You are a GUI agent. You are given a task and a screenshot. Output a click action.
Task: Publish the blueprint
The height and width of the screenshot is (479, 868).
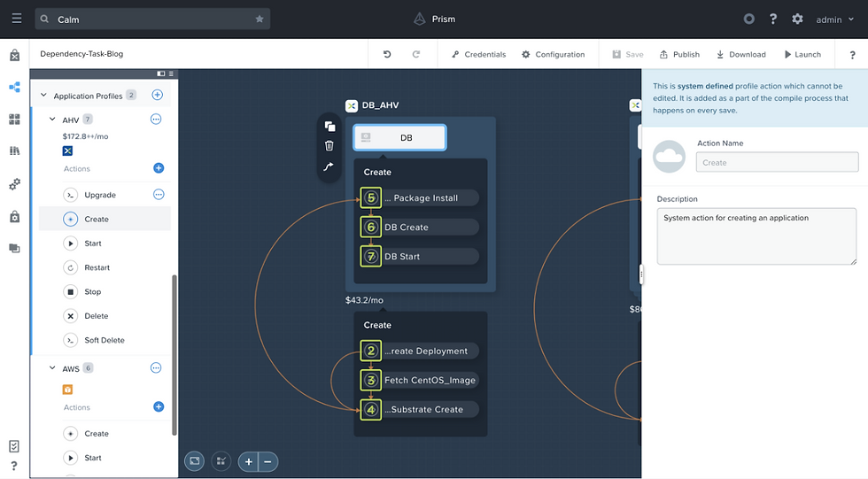(x=679, y=54)
